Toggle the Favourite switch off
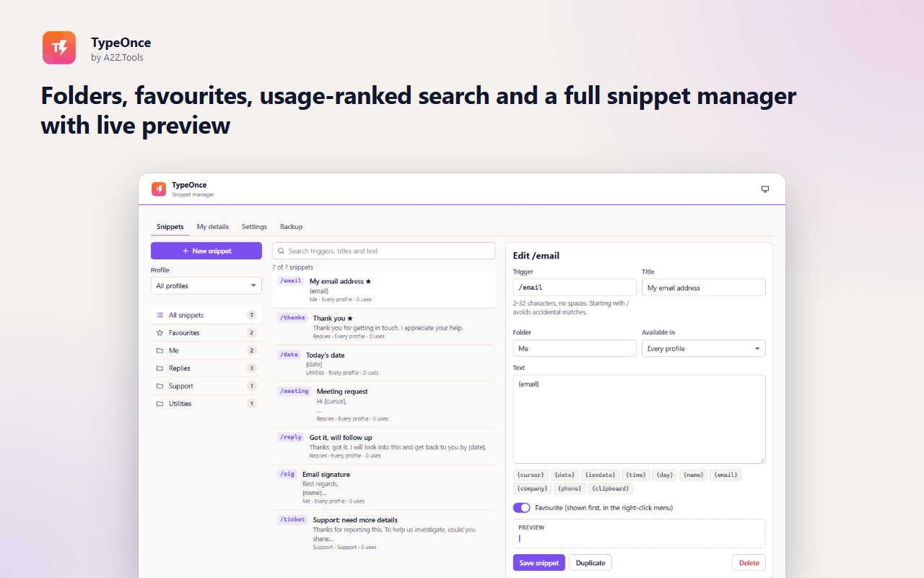The image size is (924, 578). (522, 508)
